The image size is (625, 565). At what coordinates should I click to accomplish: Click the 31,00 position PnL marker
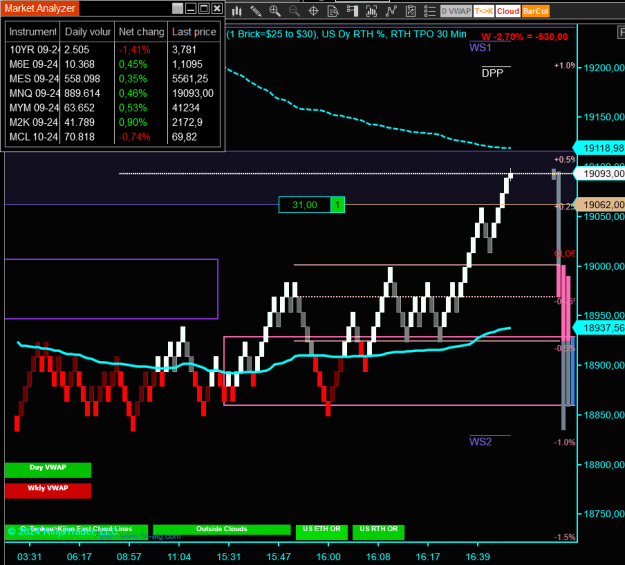pos(305,205)
